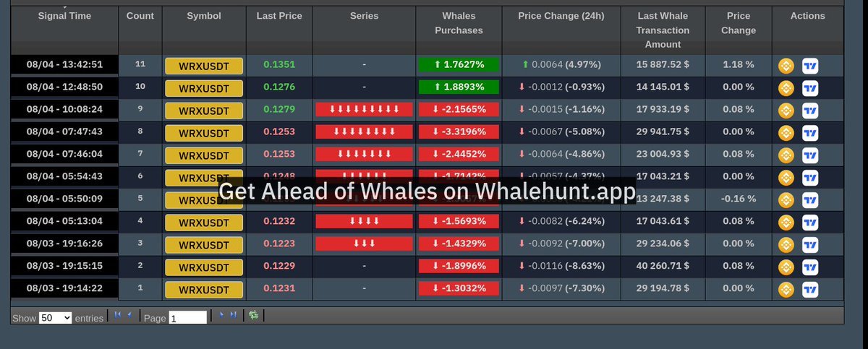The width and height of the screenshot is (868, 349).
Task: Open TradingView icon for 08/03 19:16:26 row
Action: (810, 245)
